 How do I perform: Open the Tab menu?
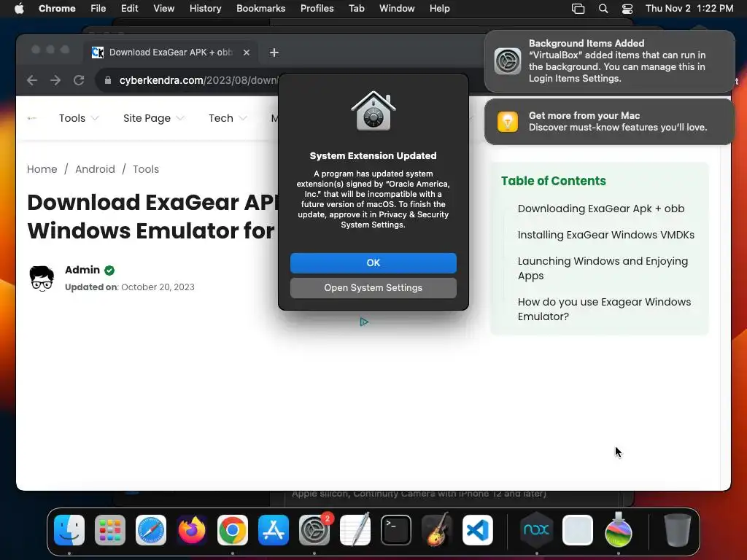coord(356,9)
